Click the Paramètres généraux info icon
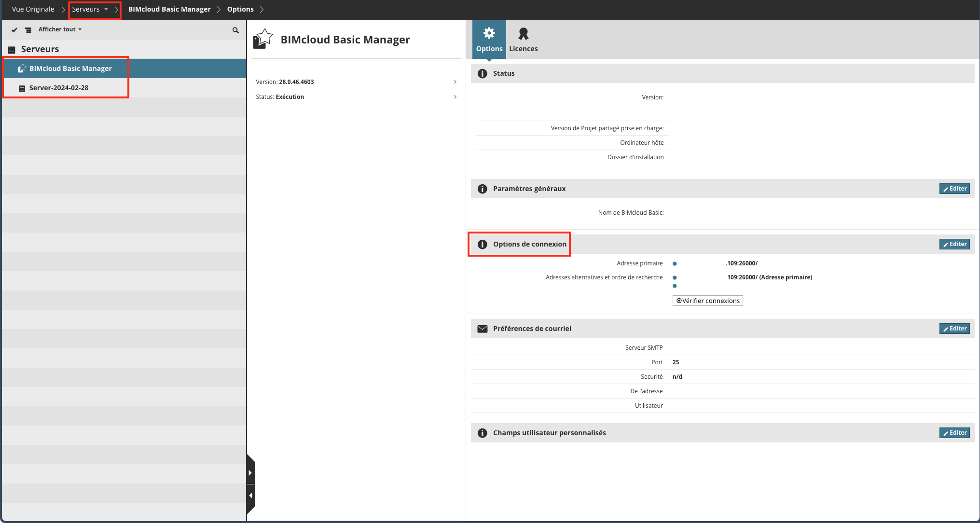The width and height of the screenshot is (980, 523). (x=482, y=189)
